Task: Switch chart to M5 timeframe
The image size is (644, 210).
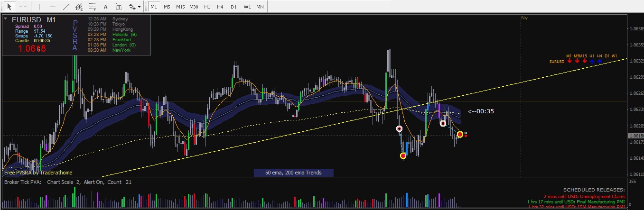Action: [167, 7]
